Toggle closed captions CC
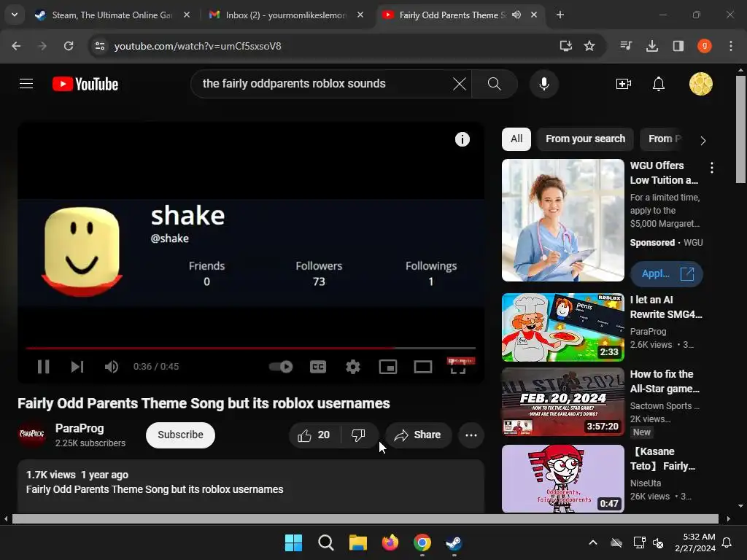The width and height of the screenshot is (747, 560). 318,367
